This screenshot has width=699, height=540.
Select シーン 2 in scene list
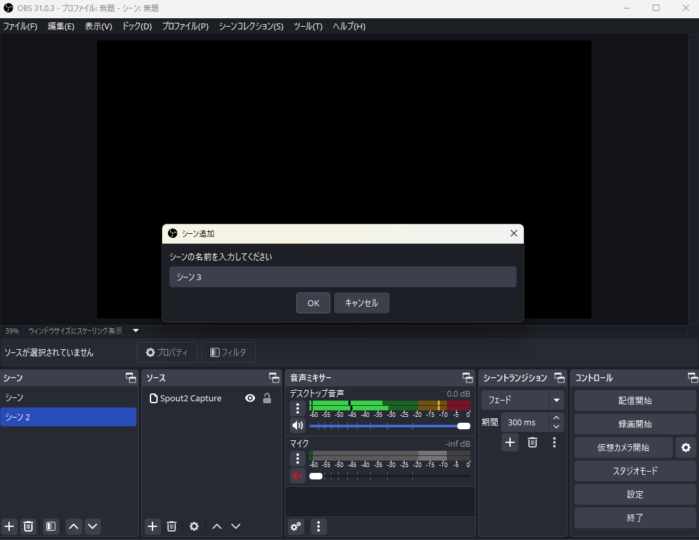point(69,417)
